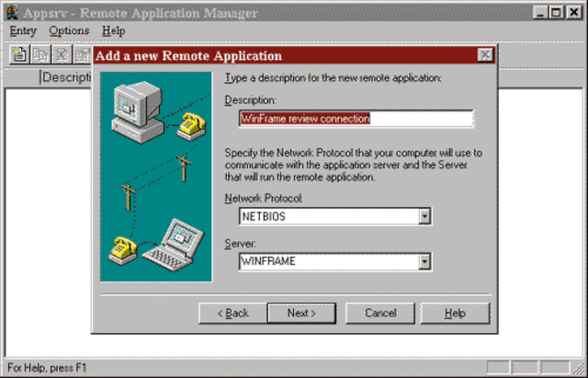Open the Network Protocol dropdown arrow
Viewport: 588px width, 378px height.
[424, 216]
